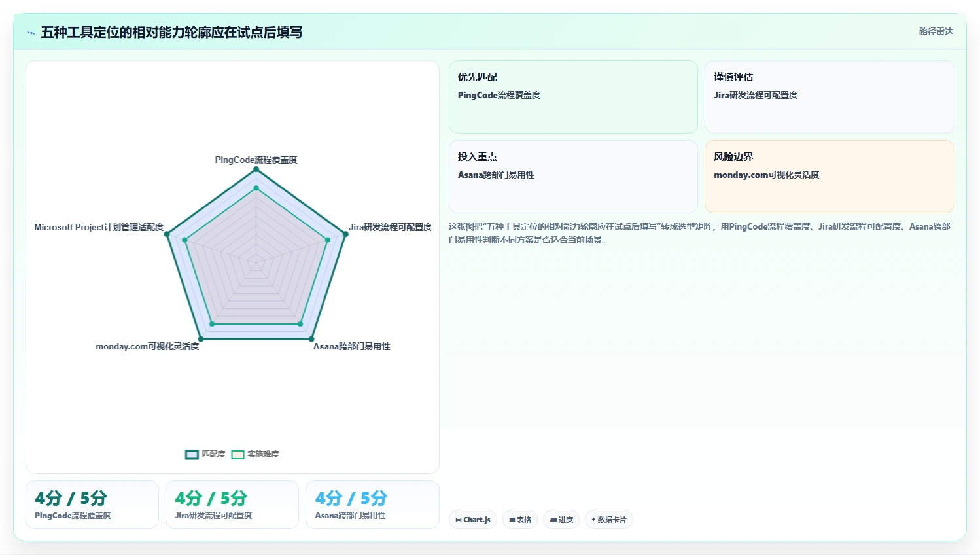This screenshot has height=555, width=980.
Task: Click the description paragraph starting 这张图把
Action: pos(700,233)
